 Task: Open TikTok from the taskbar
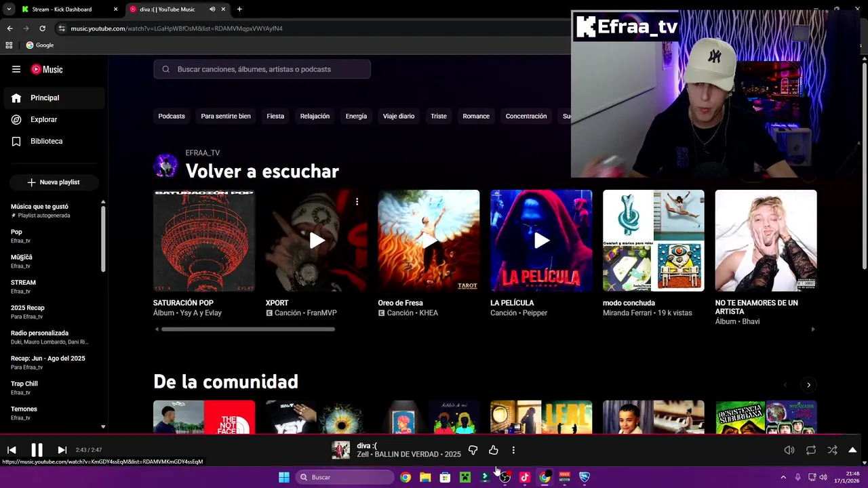(x=524, y=477)
